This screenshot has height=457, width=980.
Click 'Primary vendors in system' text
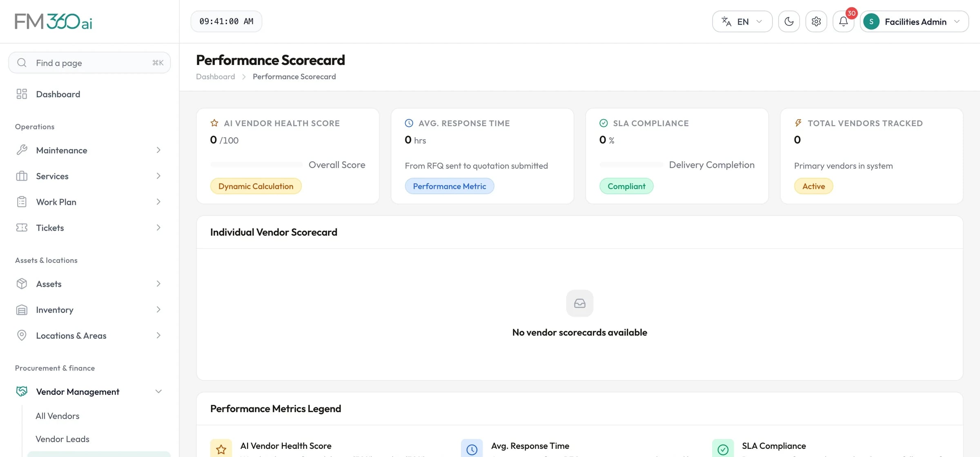click(x=843, y=166)
